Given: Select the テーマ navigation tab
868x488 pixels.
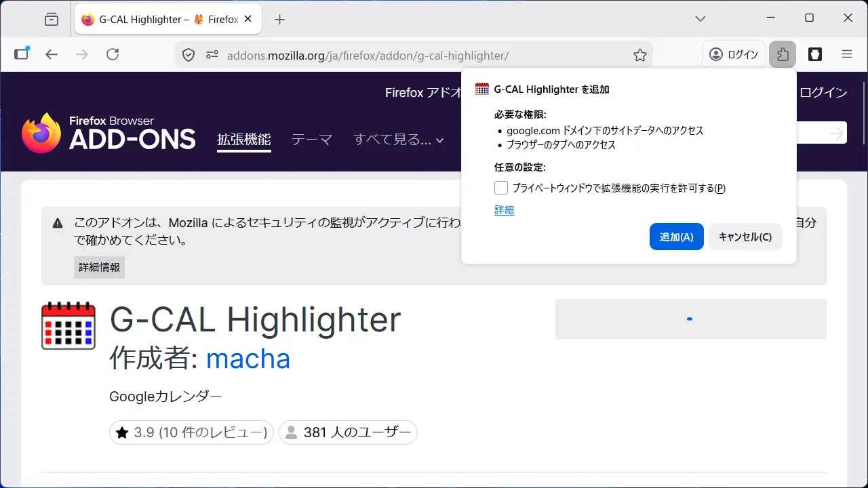Looking at the screenshot, I should point(311,140).
